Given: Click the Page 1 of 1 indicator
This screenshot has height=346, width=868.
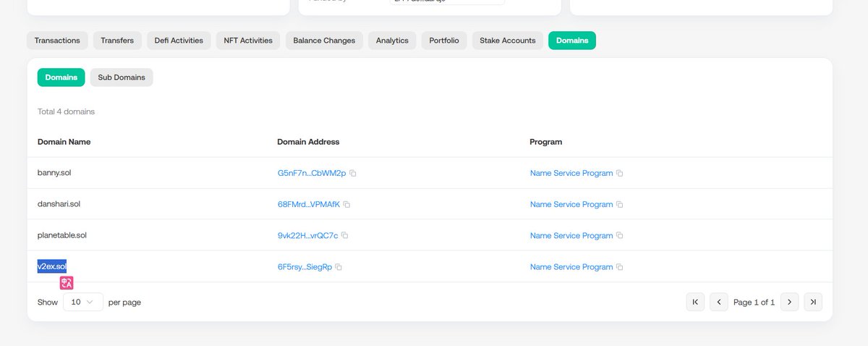Looking at the screenshot, I should coord(754,303).
